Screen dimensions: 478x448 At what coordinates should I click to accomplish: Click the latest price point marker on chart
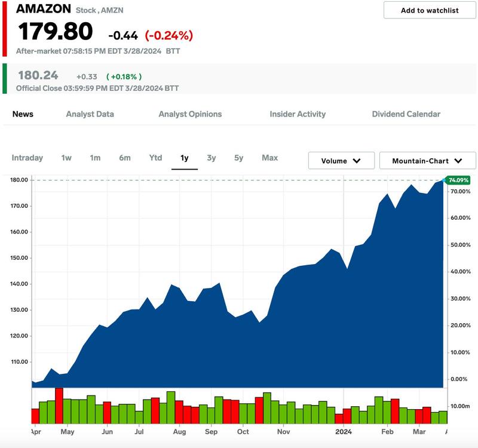point(443,180)
